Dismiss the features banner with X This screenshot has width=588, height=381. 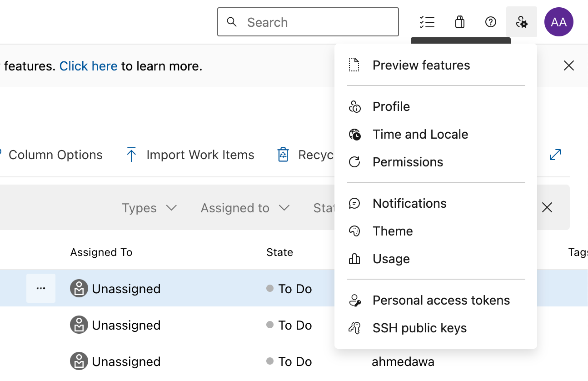coord(568,66)
